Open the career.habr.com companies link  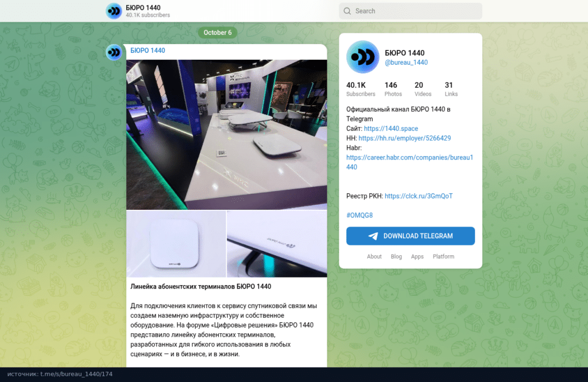409,162
